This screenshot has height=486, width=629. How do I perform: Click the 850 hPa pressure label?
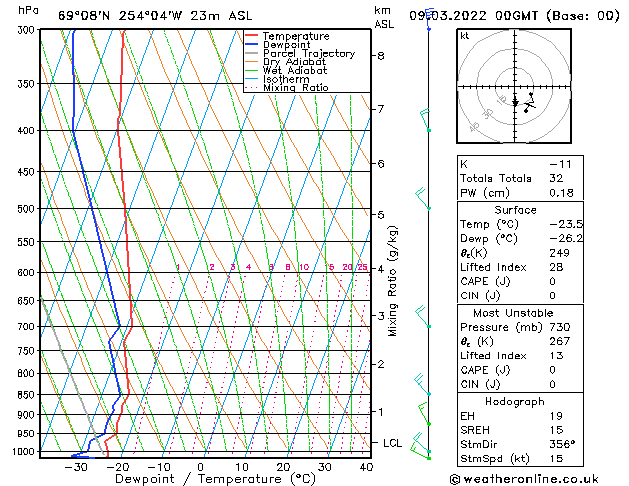pos(28,395)
